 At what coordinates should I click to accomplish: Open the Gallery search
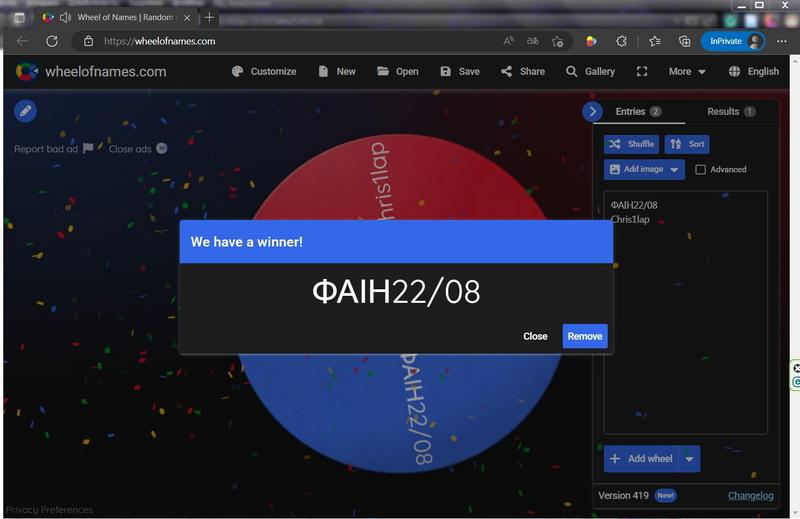pyautogui.click(x=590, y=71)
